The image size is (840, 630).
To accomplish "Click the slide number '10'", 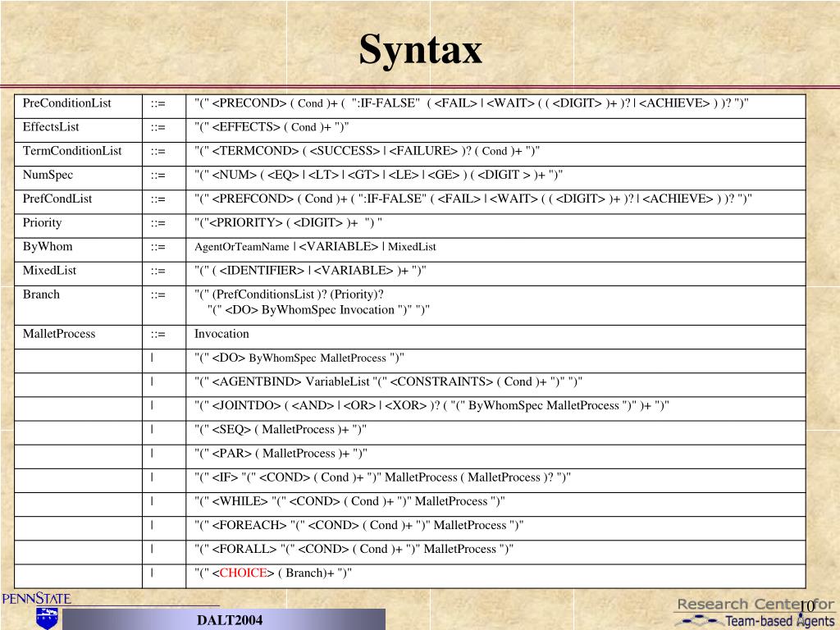I will click(x=807, y=606).
